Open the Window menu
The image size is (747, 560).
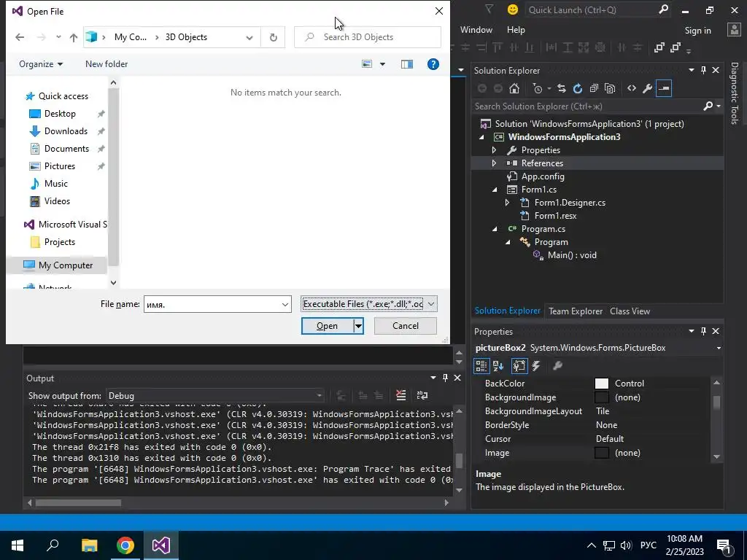(x=476, y=29)
